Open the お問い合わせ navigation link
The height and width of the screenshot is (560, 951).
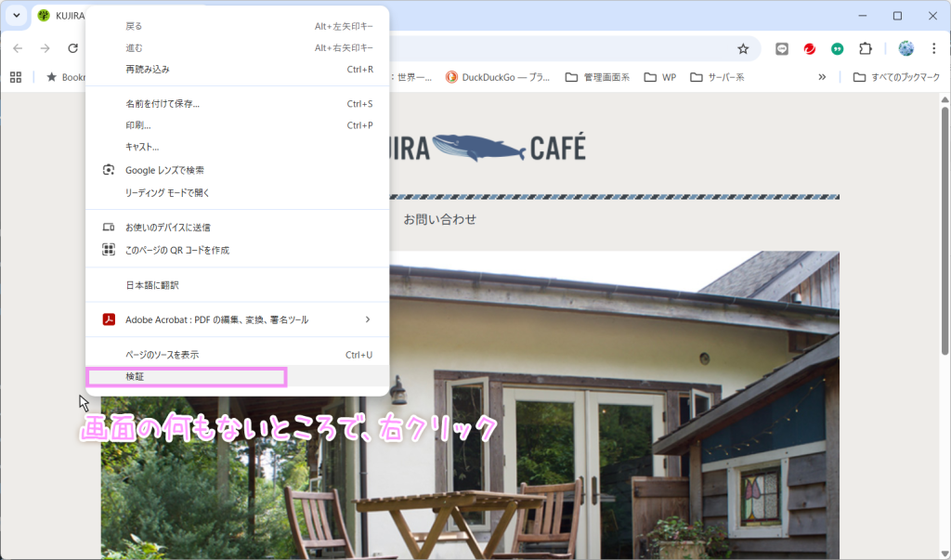439,219
